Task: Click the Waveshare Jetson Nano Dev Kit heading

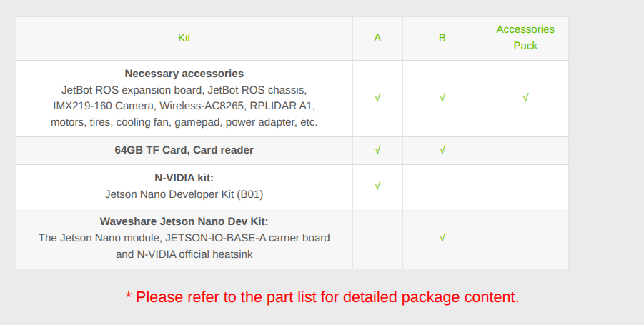Action: click(x=184, y=221)
